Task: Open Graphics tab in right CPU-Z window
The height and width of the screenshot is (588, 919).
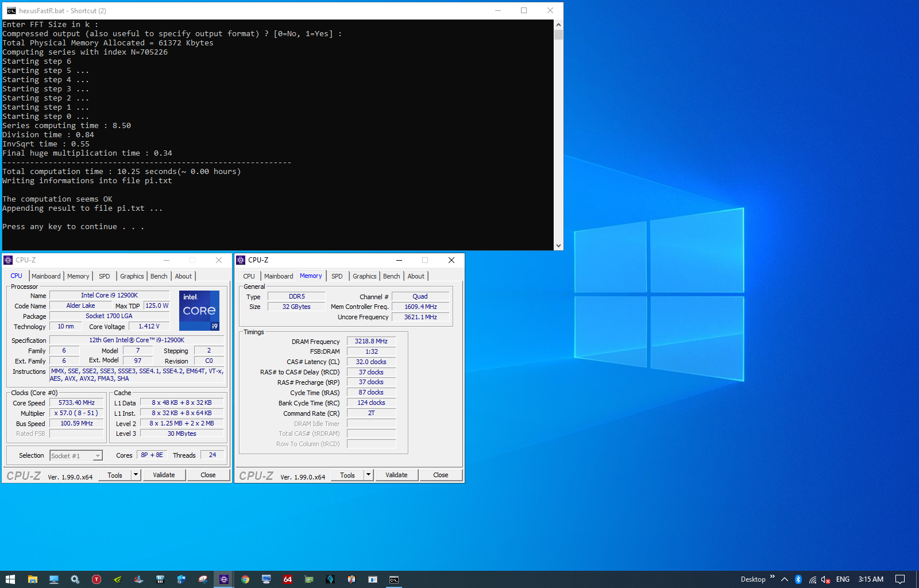Action: coord(365,276)
